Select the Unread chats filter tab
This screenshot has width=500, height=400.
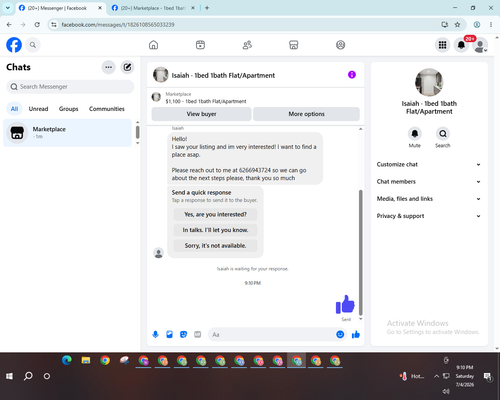[38, 109]
